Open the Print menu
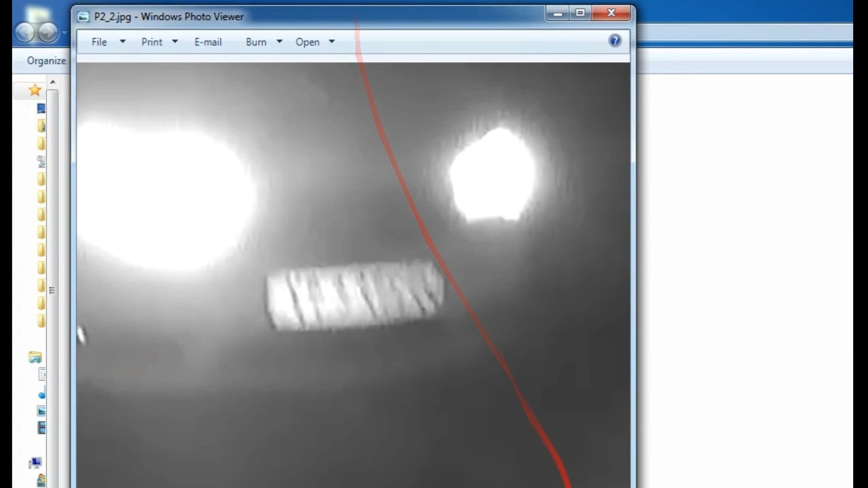The image size is (868, 488). coord(152,41)
